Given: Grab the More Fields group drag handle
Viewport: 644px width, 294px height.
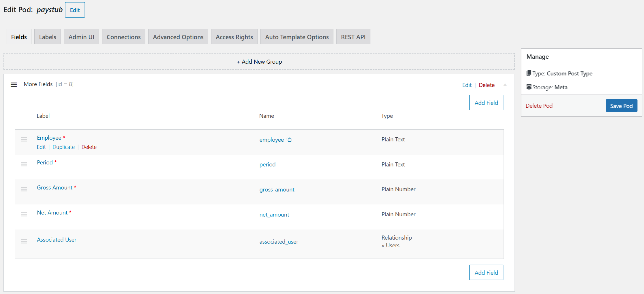Looking at the screenshot, I should coord(14,85).
